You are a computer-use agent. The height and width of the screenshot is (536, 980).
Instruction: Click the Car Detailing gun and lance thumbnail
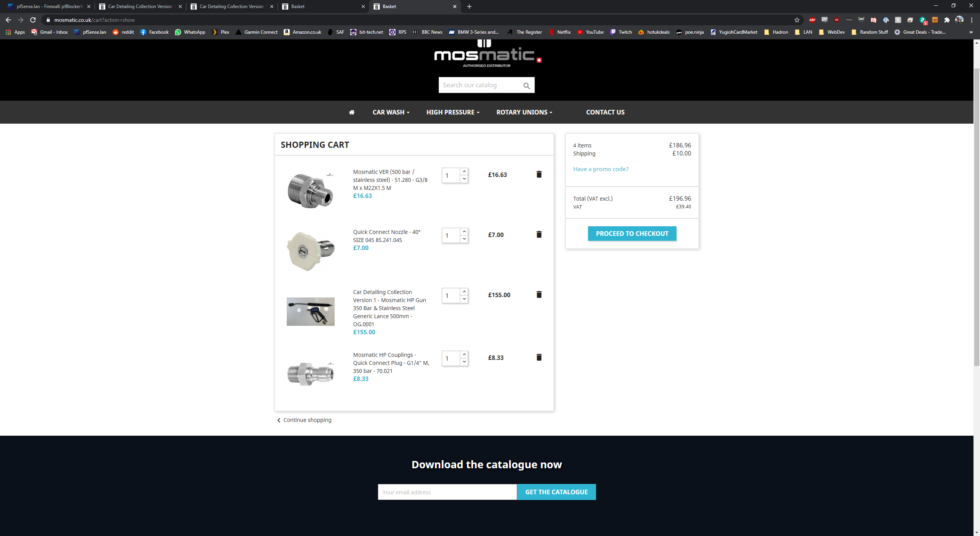(310, 312)
